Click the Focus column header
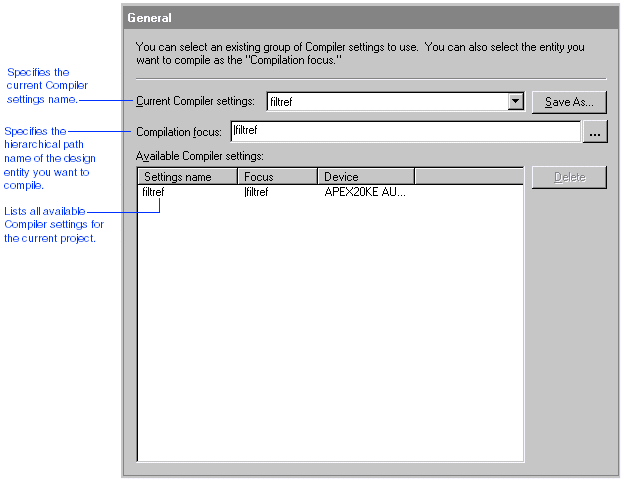621x479 pixels. 277,177
